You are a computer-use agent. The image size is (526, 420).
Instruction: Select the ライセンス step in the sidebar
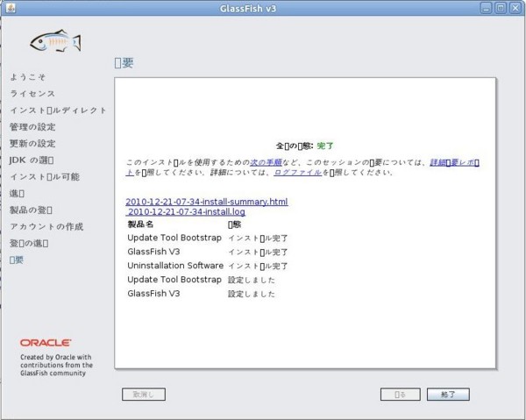[x=32, y=94]
